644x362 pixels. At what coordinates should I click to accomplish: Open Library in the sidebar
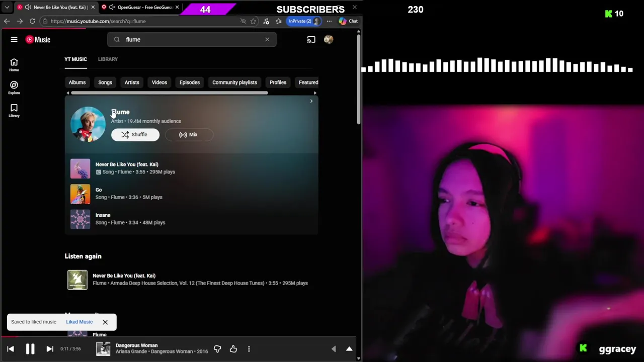coord(14,111)
